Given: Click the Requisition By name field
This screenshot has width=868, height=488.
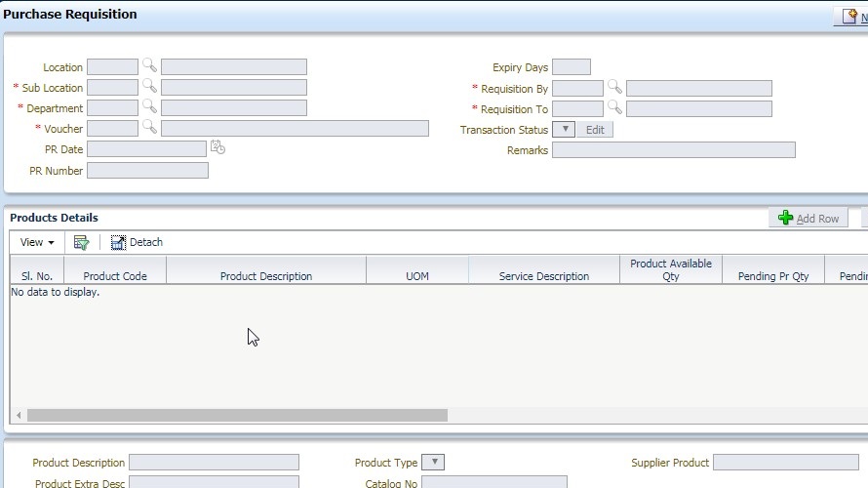Looking at the screenshot, I should pyautogui.click(x=699, y=89).
